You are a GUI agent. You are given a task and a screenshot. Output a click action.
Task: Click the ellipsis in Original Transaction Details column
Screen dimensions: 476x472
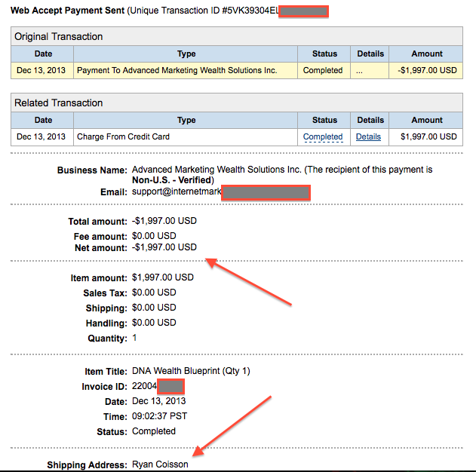click(x=359, y=71)
